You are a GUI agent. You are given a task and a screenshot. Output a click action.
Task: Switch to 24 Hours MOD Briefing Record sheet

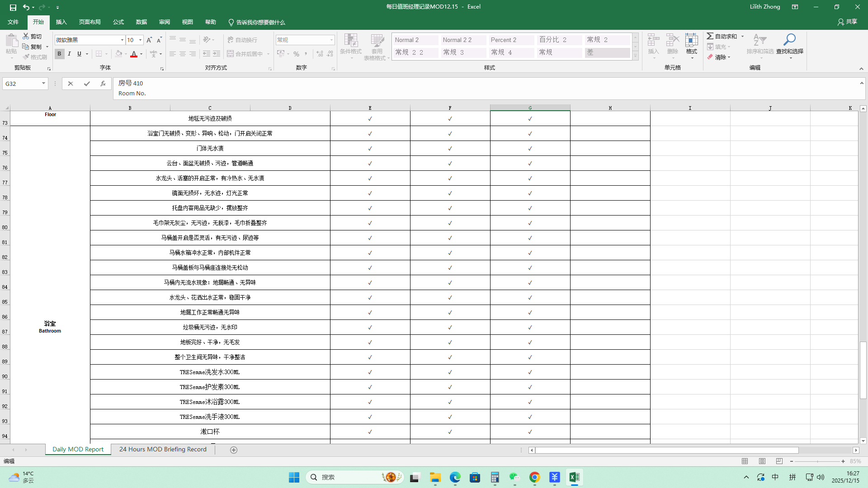[163, 449]
